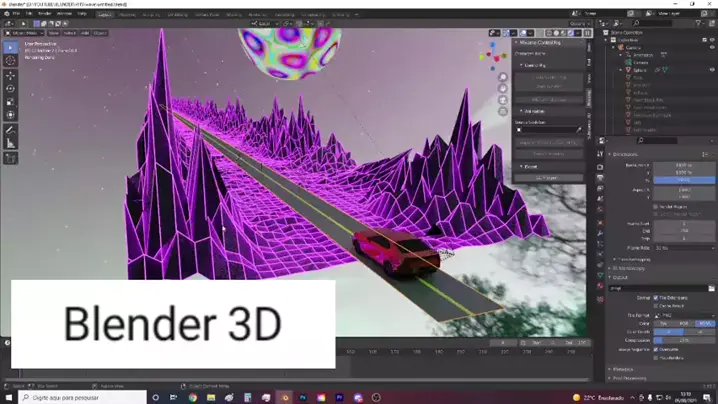Open the Render menu

pyautogui.click(x=44, y=14)
